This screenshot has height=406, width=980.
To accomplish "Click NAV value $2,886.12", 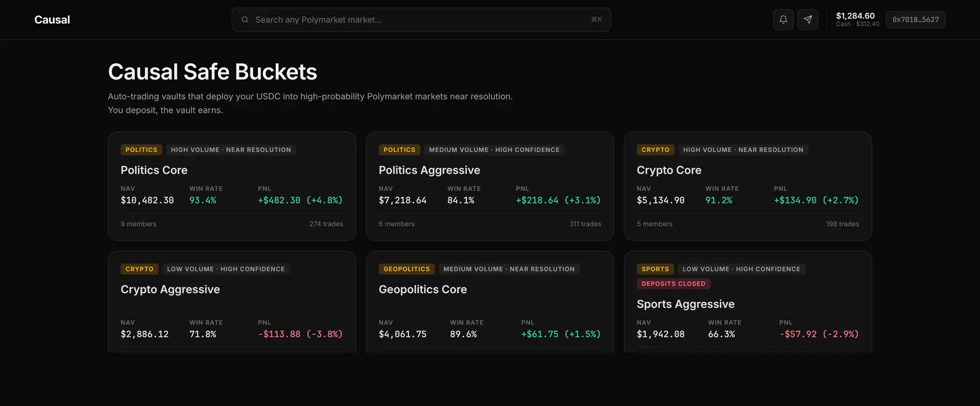I will coord(144,334).
